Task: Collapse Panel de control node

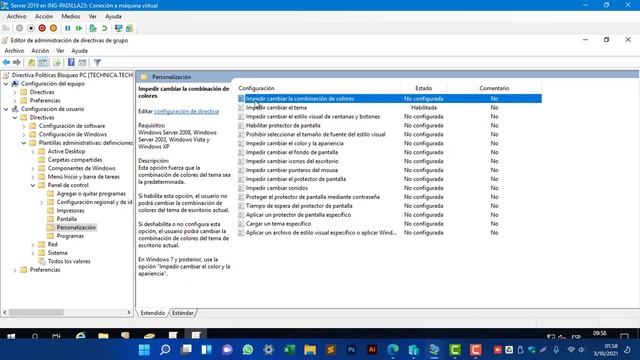Action: [33, 185]
